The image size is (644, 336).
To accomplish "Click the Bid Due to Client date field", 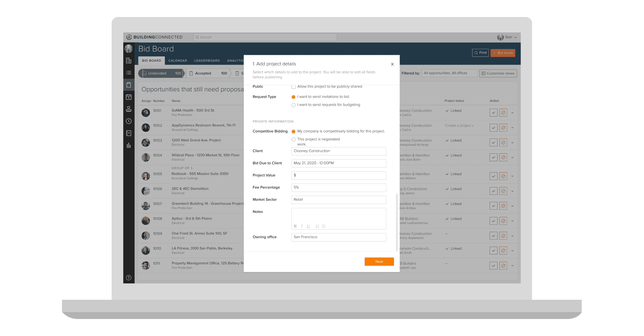I will [x=339, y=163].
